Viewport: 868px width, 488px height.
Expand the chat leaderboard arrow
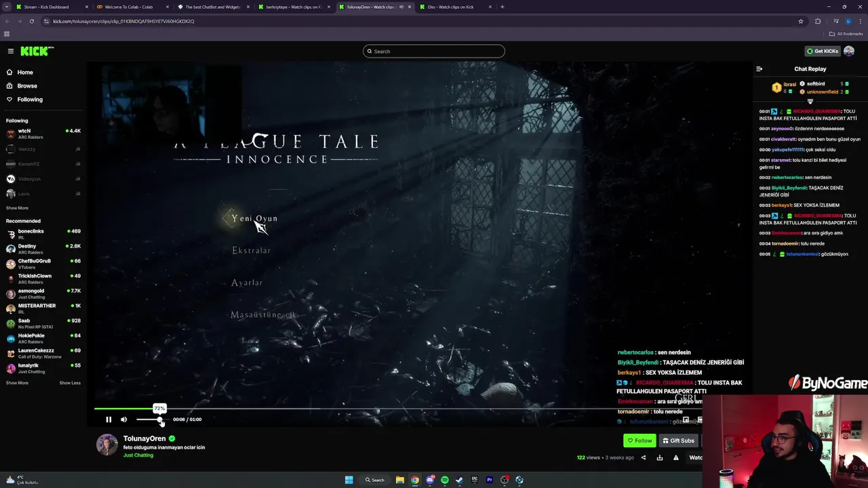(810, 102)
